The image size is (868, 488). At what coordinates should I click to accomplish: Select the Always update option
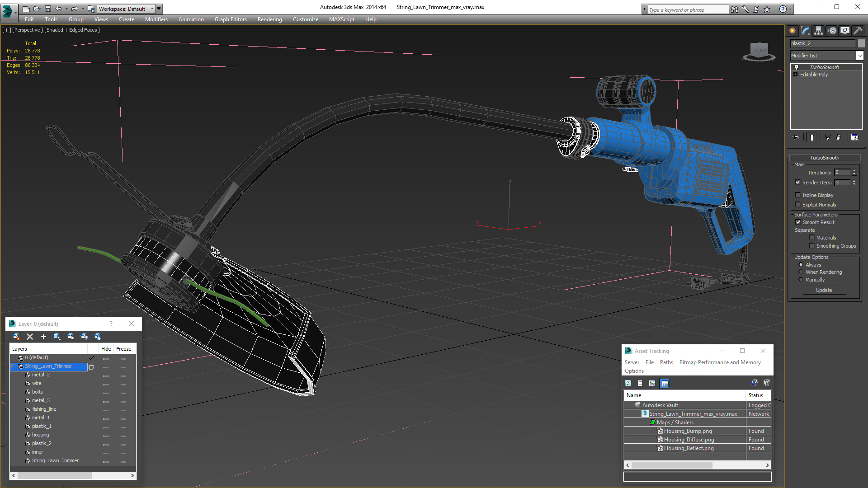(x=801, y=265)
